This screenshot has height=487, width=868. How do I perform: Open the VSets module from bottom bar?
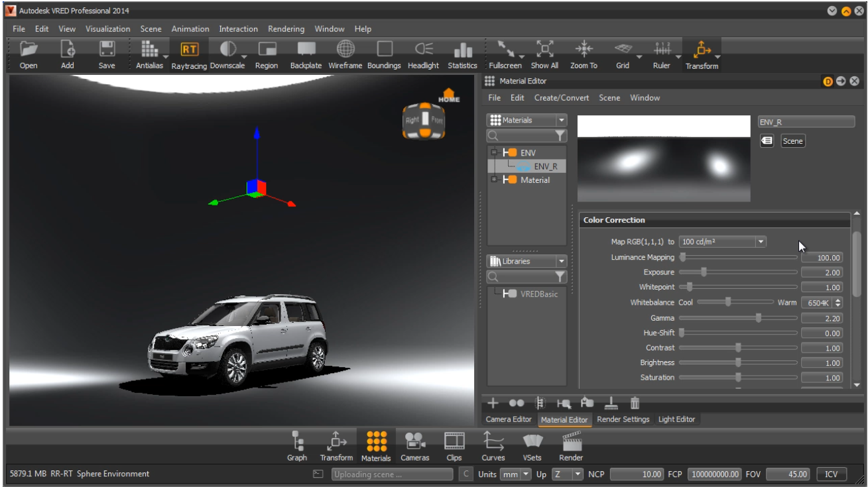(x=532, y=446)
